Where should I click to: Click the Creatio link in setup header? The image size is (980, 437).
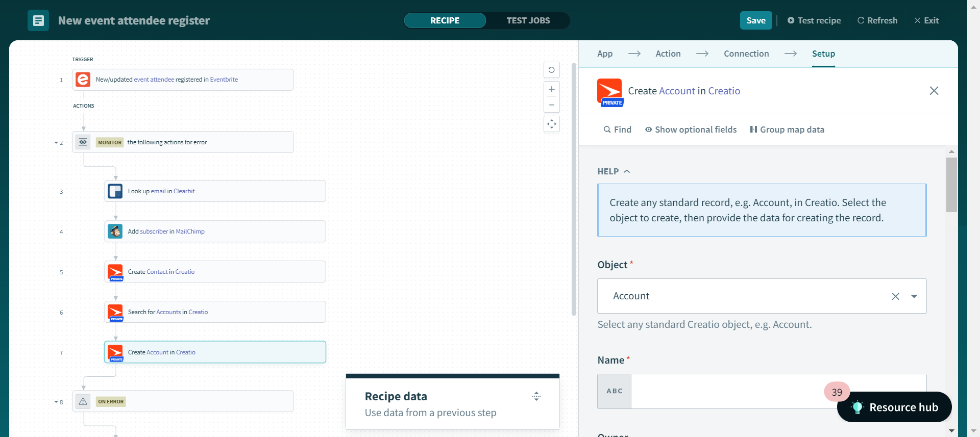tap(724, 91)
